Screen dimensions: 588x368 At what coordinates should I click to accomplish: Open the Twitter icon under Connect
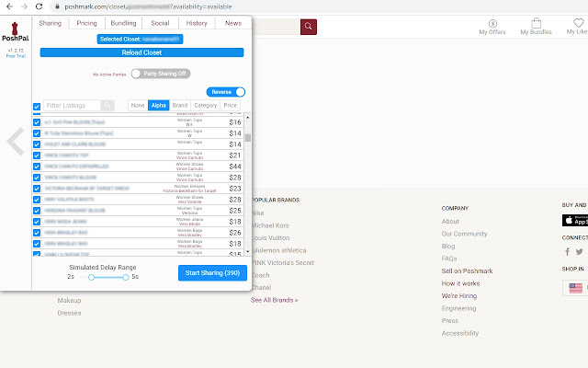tap(580, 251)
